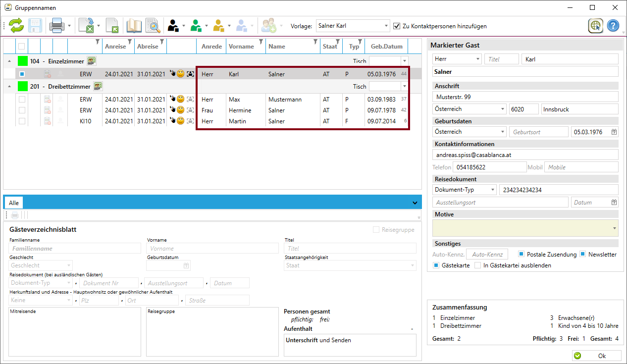Open the book icon in the toolbar

tap(134, 26)
